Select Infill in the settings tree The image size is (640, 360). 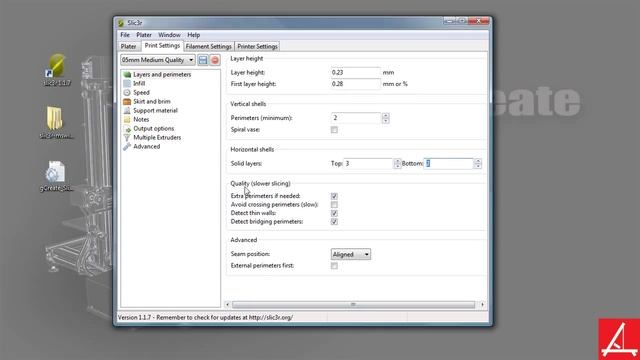click(139, 84)
